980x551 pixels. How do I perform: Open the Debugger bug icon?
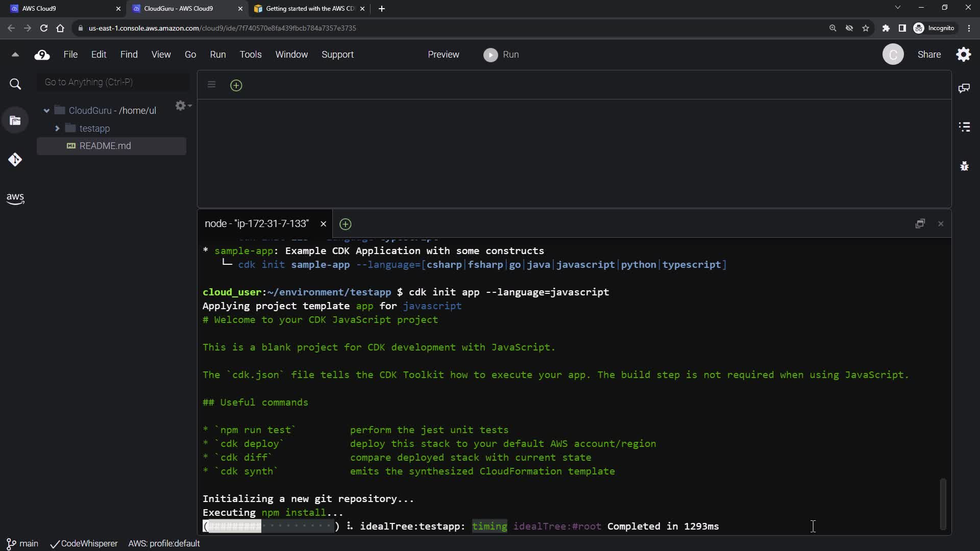(x=964, y=166)
